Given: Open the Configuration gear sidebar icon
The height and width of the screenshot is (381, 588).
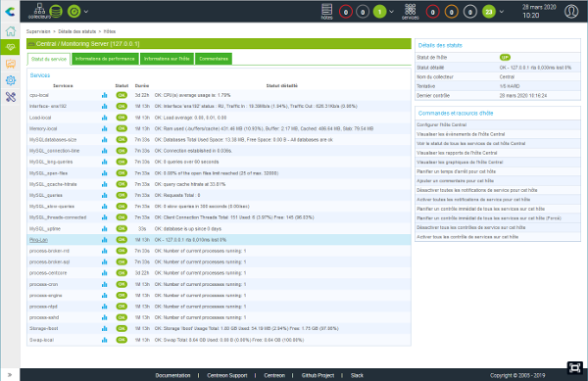Looking at the screenshot, I should pos(11,80).
